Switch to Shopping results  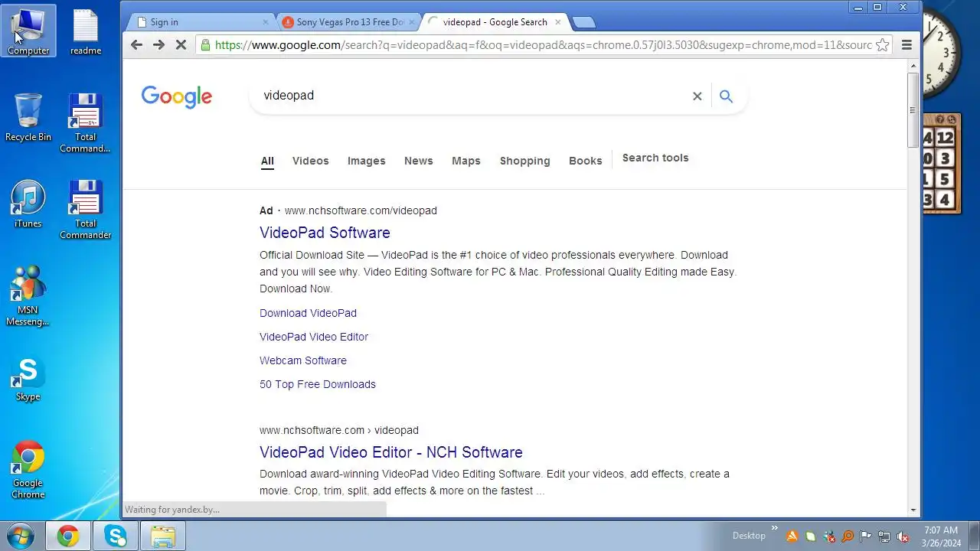pos(524,161)
